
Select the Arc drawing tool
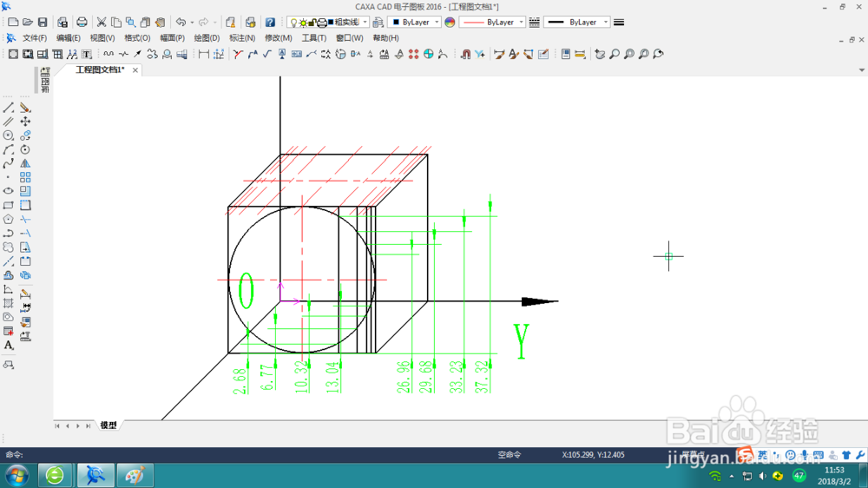9,149
